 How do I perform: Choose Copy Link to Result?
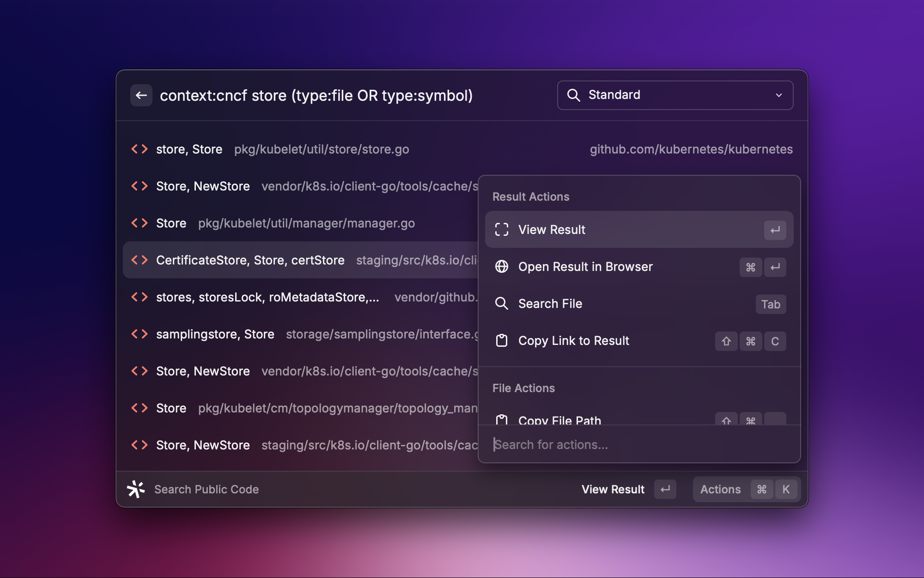pyautogui.click(x=573, y=341)
